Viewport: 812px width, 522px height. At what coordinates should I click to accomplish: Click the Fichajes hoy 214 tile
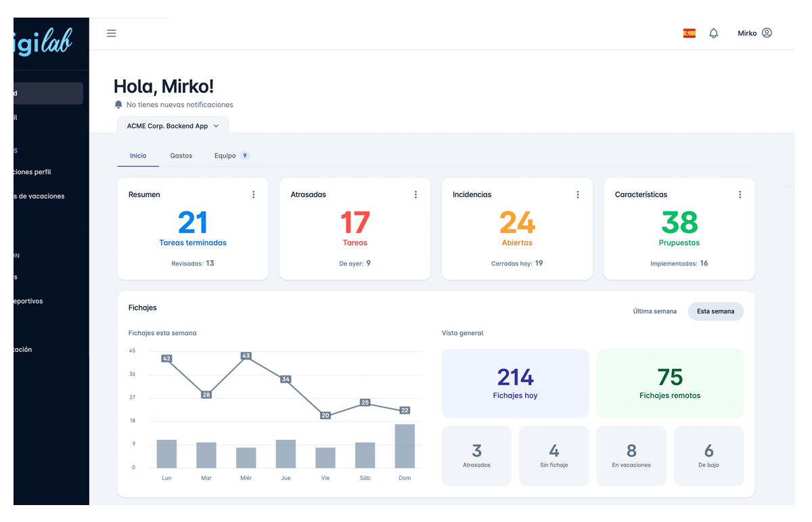coord(515,383)
